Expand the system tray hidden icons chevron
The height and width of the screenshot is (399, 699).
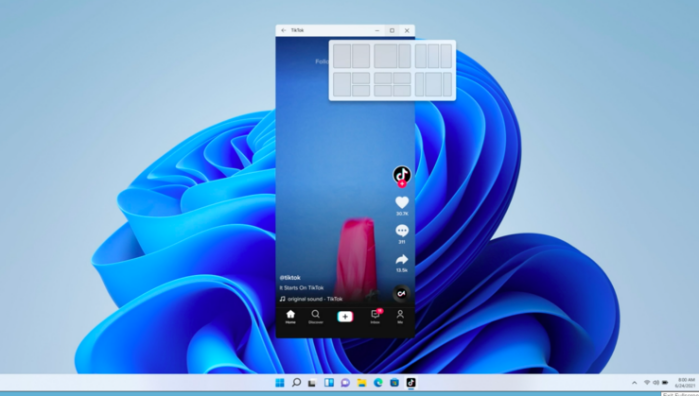634,383
